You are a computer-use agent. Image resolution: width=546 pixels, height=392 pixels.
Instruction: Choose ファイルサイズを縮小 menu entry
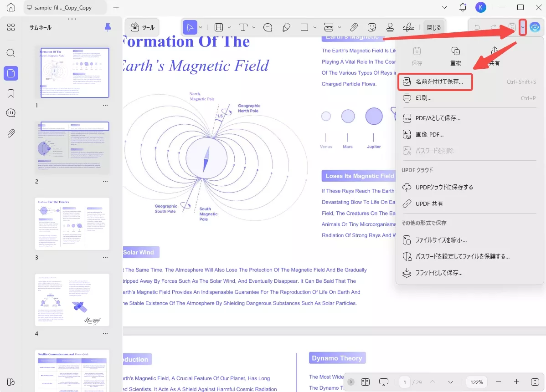(x=441, y=240)
